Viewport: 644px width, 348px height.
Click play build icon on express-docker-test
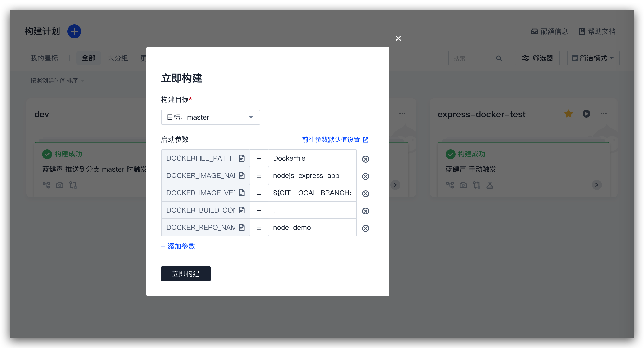[586, 114]
